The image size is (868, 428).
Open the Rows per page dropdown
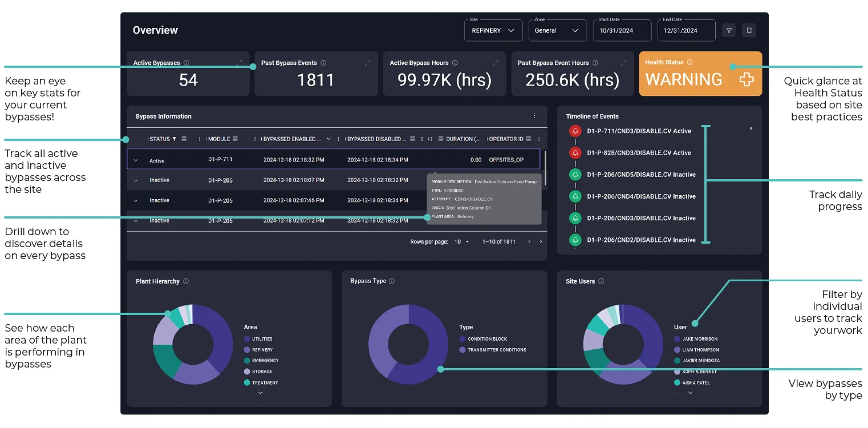tap(461, 242)
